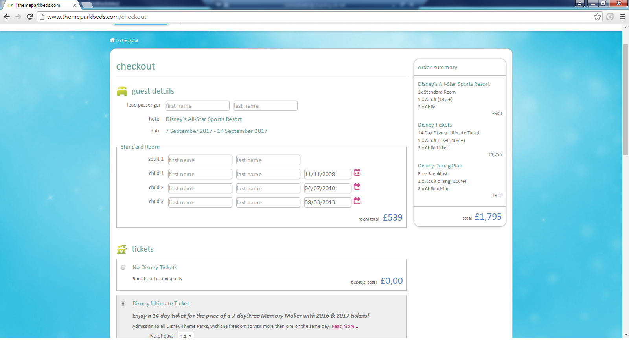Select the No Disney Tickets option

point(123,267)
